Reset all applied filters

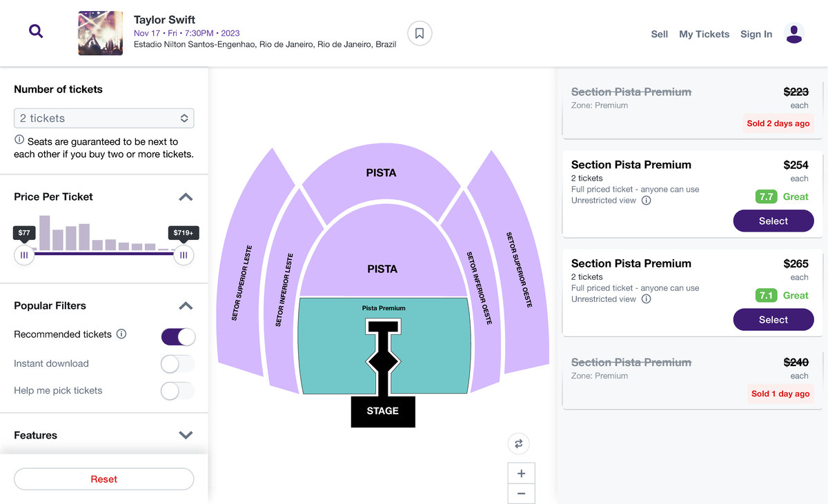103,478
